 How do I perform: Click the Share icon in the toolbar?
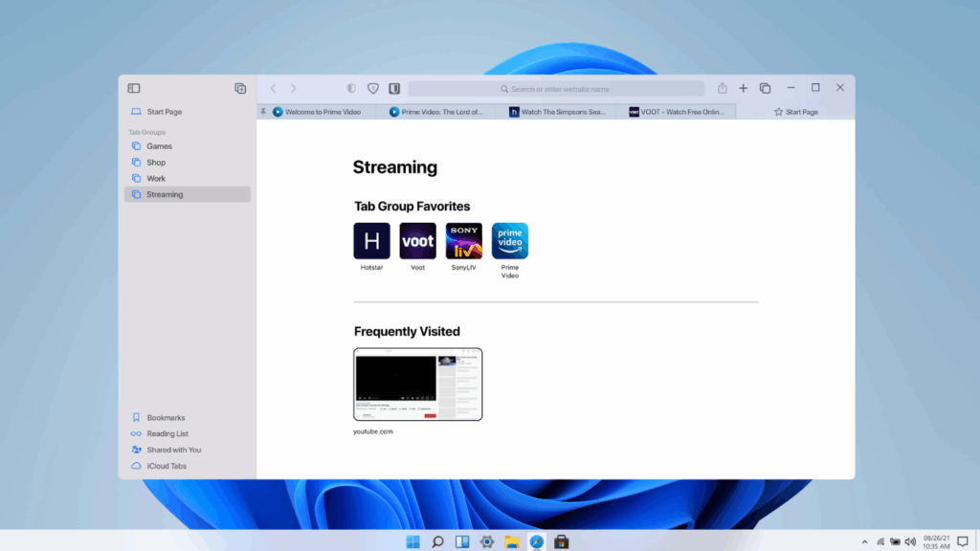click(723, 87)
